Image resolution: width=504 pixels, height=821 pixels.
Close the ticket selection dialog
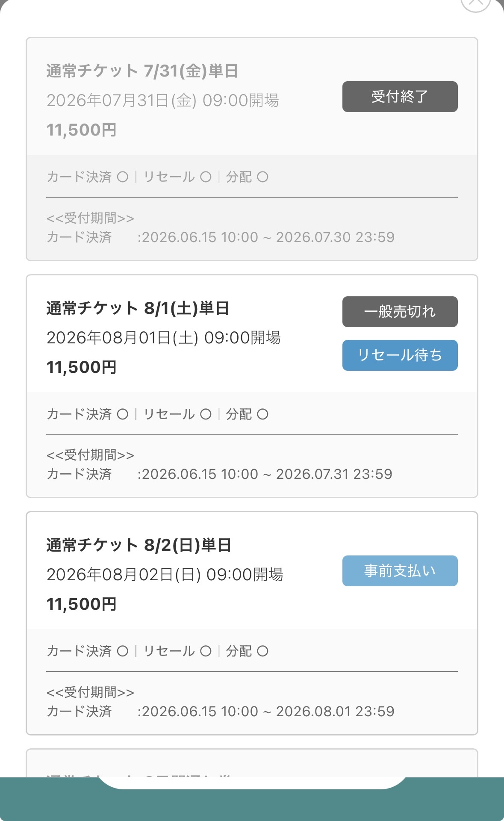(475, 3)
